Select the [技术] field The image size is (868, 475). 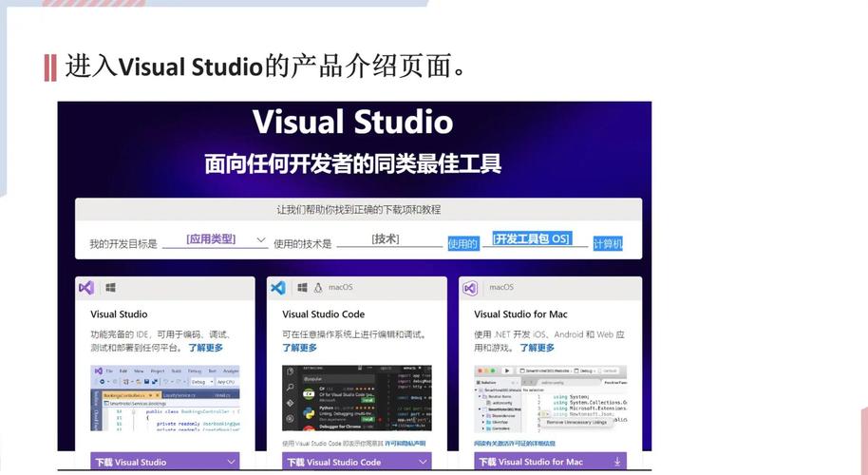tap(389, 239)
